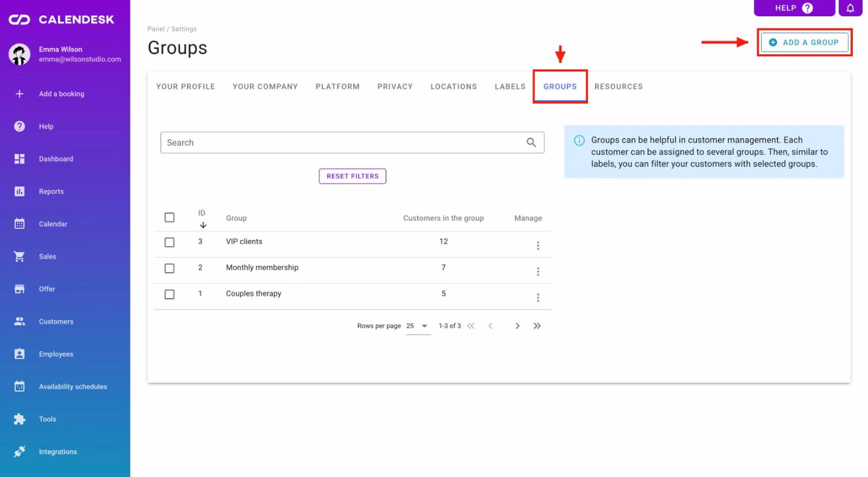Click the Customers in the group column header

click(x=443, y=218)
